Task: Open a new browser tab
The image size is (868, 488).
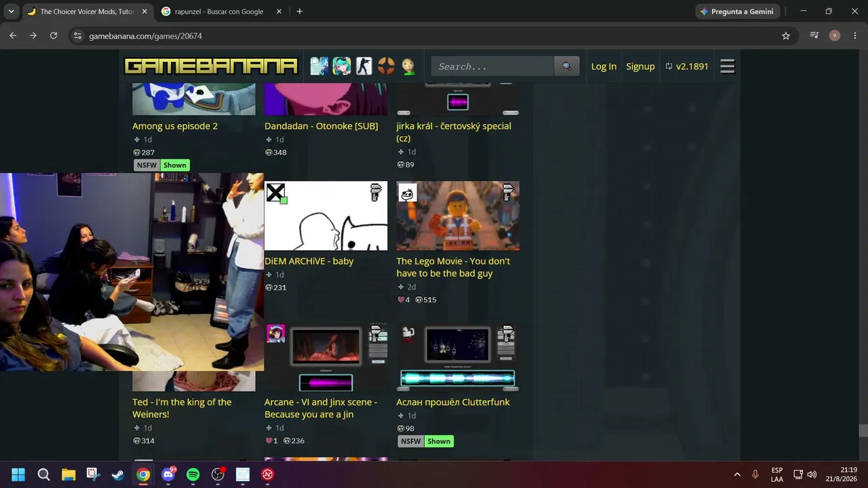Action: coord(300,12)
